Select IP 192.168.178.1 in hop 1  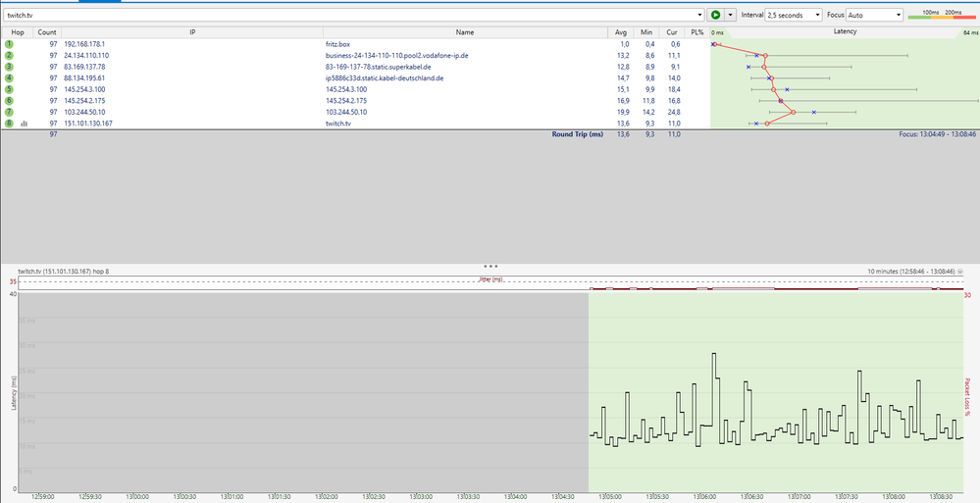(x=84, y=44)
